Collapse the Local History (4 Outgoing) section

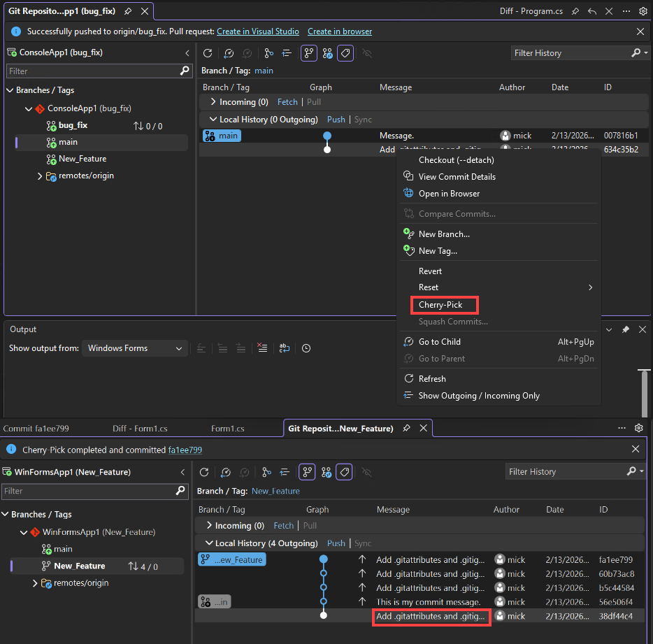(208, 543)
